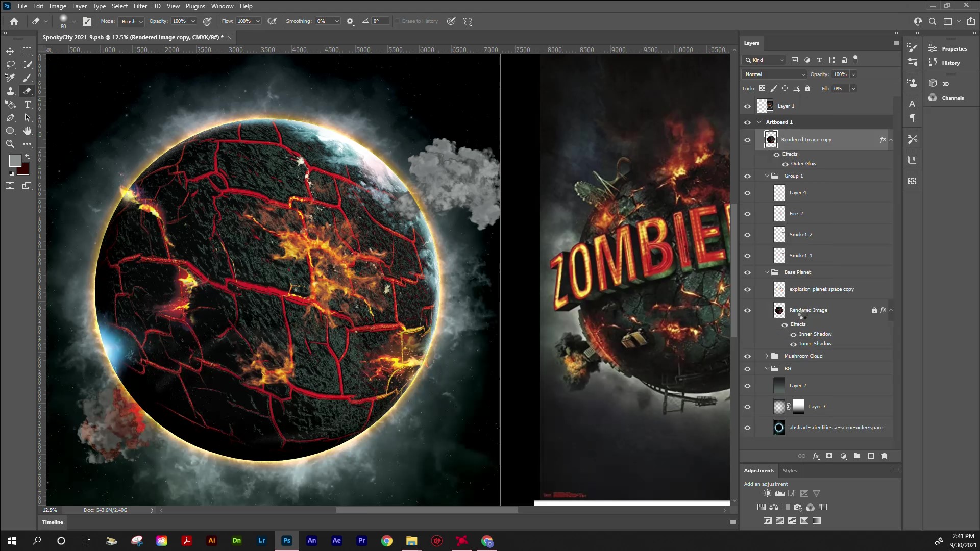This screenshot has width=980, height=551.
Task: Open the layer blend mode Normal dropdown
Action: point(774,74)
